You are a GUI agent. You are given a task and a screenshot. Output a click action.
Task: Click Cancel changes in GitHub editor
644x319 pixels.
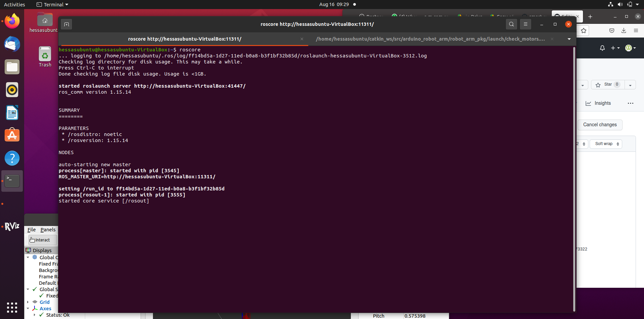[600, 125]
